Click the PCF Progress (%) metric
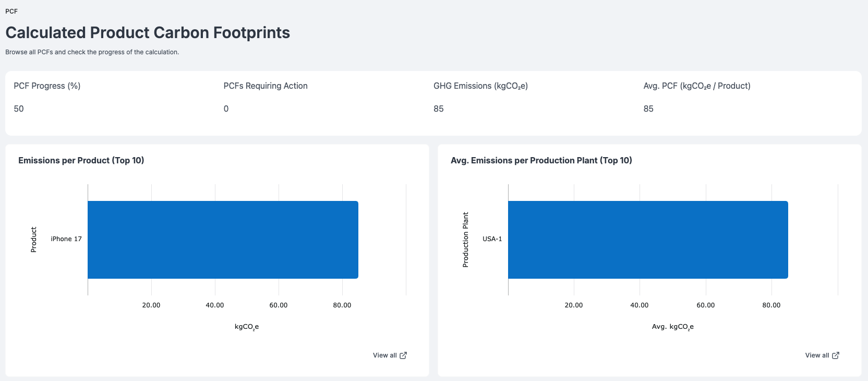868x381 pixels. [x=47, y=86]
